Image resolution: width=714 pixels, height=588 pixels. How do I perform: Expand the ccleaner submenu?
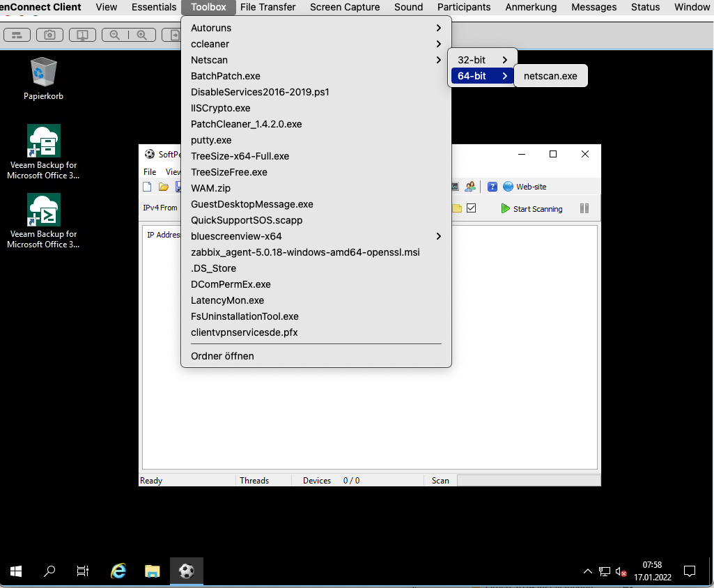pos(316,44)
